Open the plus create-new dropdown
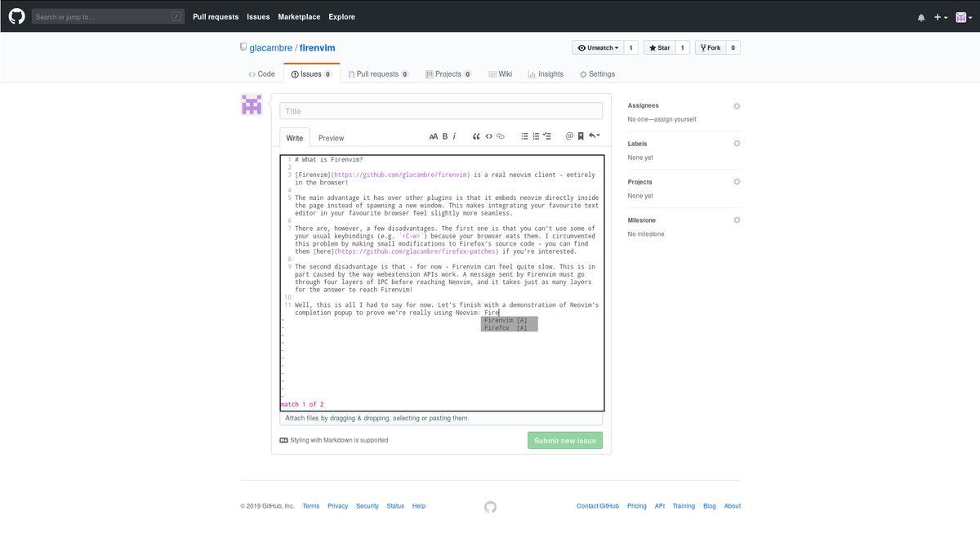Viewport: 980px width, 551px height. (941, 17)
